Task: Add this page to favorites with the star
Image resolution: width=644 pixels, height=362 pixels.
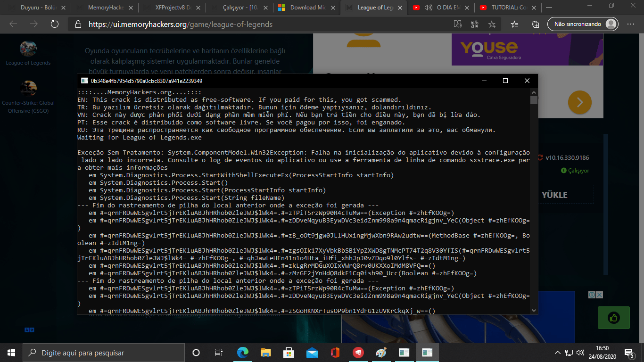Action: pyautogui.click(x=492, y=24)
